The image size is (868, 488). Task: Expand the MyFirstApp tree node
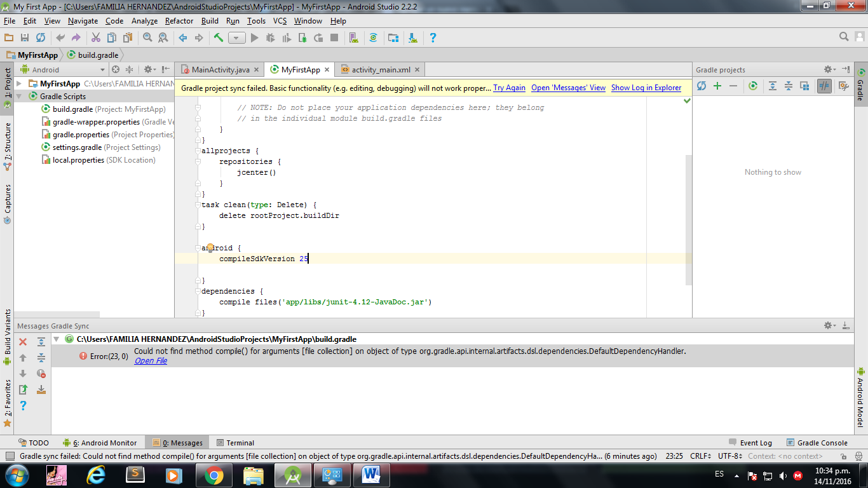[x=18, y=84]
